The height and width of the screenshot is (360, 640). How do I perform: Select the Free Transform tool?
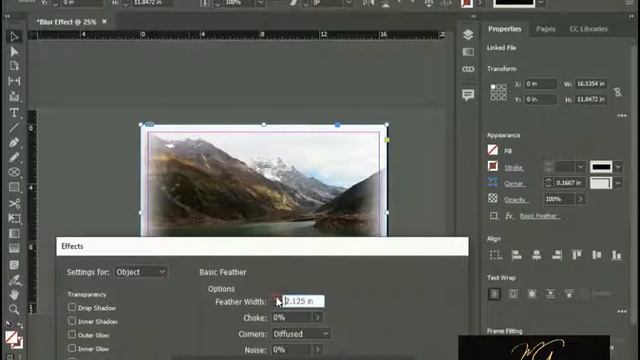[14, 218]
